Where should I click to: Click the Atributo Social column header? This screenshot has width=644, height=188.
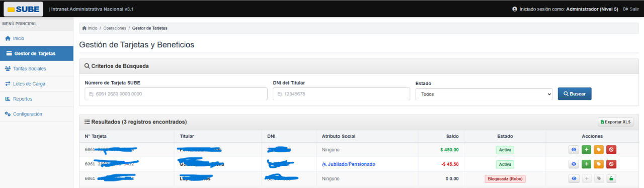339,136
